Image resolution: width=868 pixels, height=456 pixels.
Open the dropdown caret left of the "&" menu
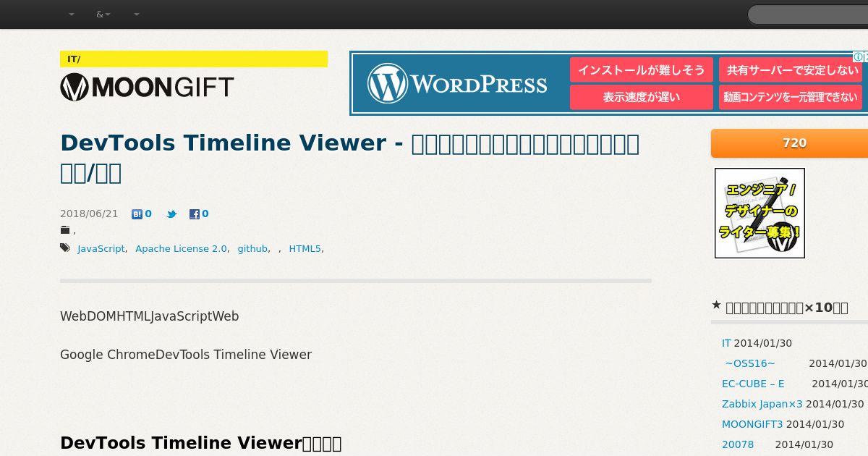coord(72,14)
